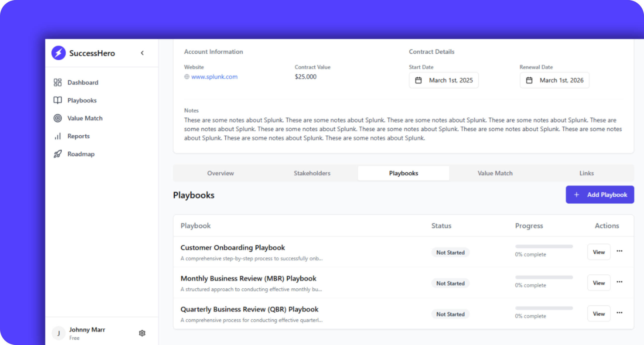
Task: View the Customer Onboarding Playbook
Action: [x=598, y=252]
